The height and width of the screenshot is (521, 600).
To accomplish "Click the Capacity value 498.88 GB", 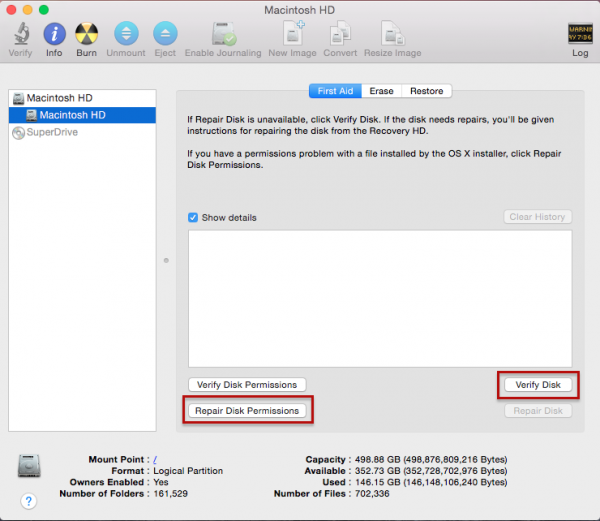I will coord(431,459).
